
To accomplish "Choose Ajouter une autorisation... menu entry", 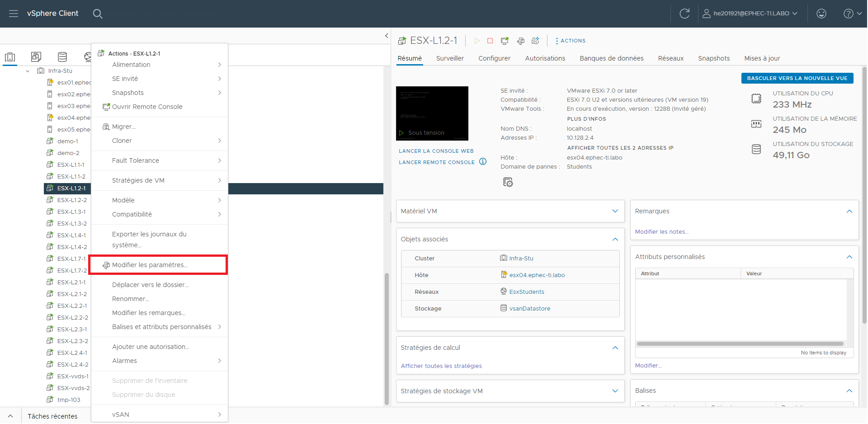I will (160, 347).
